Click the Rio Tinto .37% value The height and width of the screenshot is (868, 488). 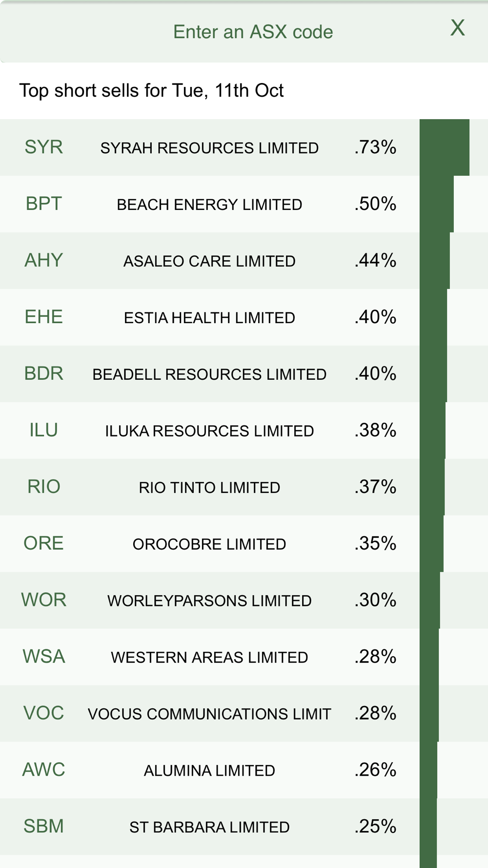tap(375, 487)
